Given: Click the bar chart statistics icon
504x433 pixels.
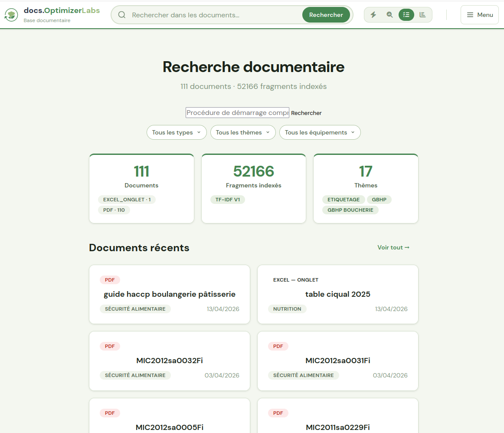Looking at the screenshot, I should [x=422, y=14].
